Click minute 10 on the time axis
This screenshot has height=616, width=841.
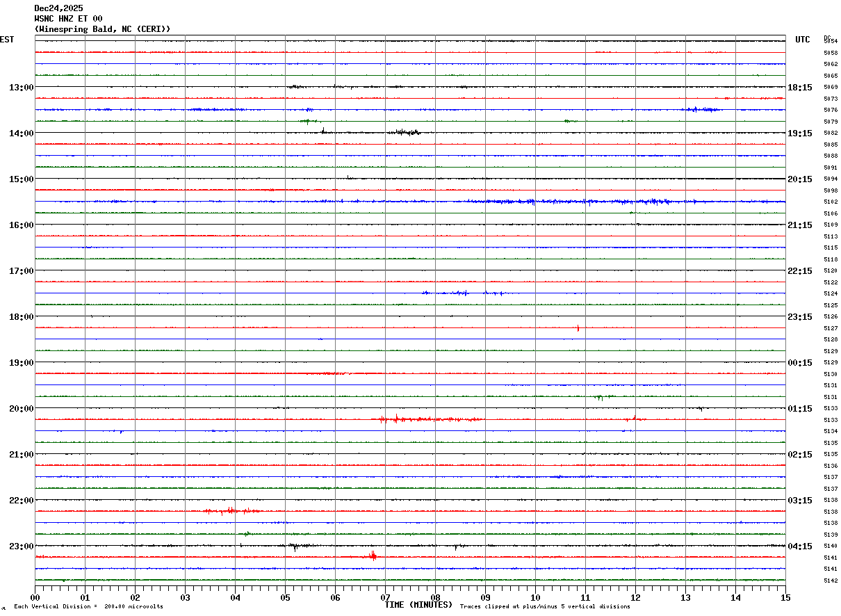(x=535, y=597)
